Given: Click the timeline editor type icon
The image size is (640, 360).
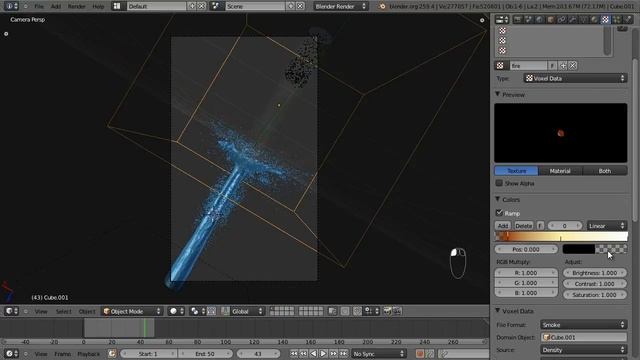Looking at the screenshot, I should point(11,353).
